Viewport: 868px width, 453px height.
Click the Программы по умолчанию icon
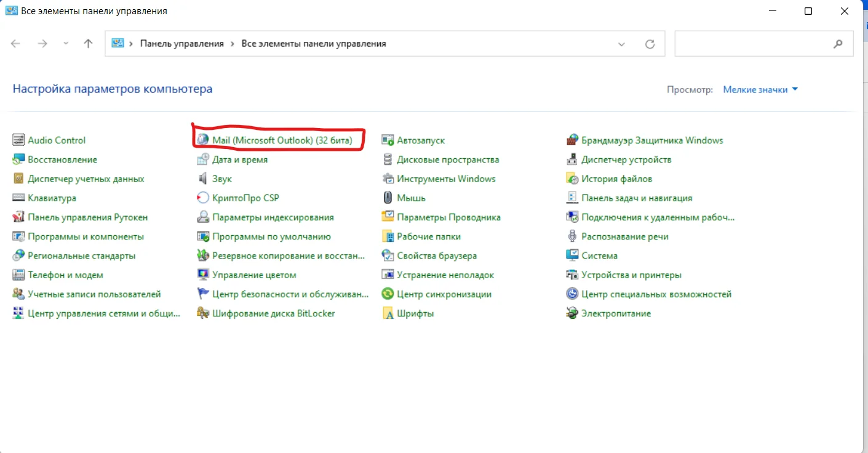pos(203,236)
